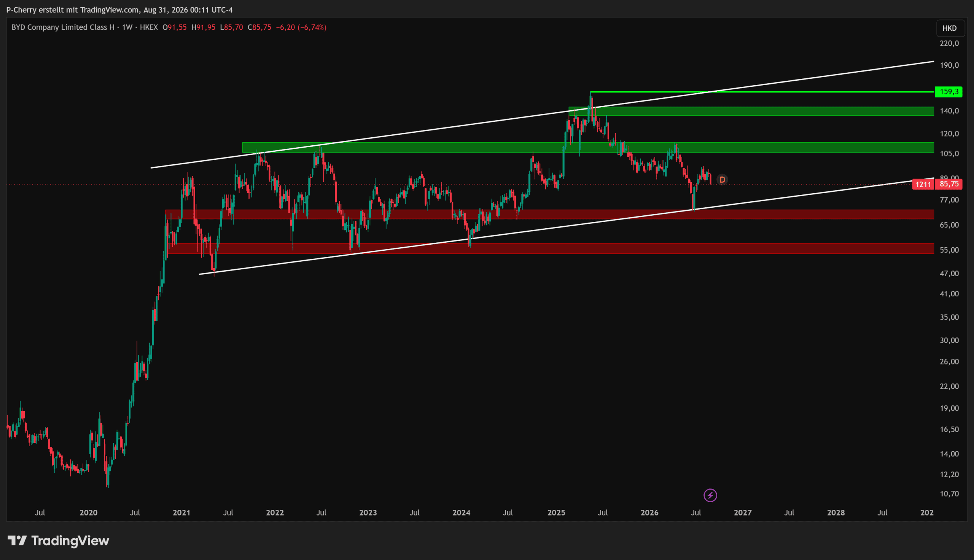The height and width of the screenshot is (560, 974).
Task: Click the 2020 label on the time axis
Action: coord(88,512)
